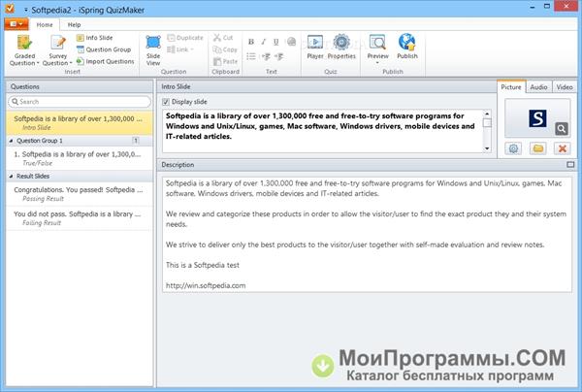
Task: Expand the Preview options arrow
Action: pyautogui.click(x=377, y=63)
